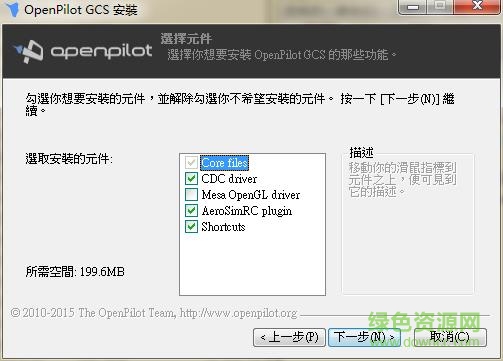Select the Core files list entry
The height and width of the screenshot is (361, 503).
pos(224,163)
